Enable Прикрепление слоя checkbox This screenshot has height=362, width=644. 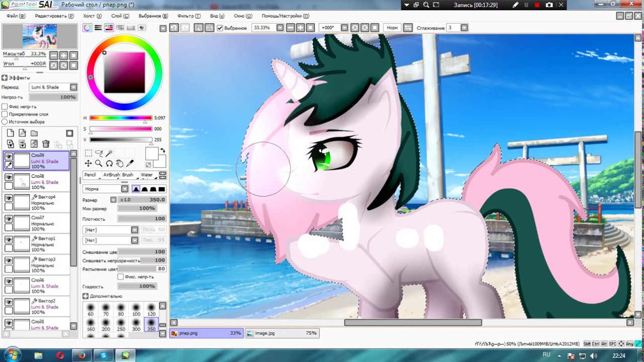(x=5, y=114)
